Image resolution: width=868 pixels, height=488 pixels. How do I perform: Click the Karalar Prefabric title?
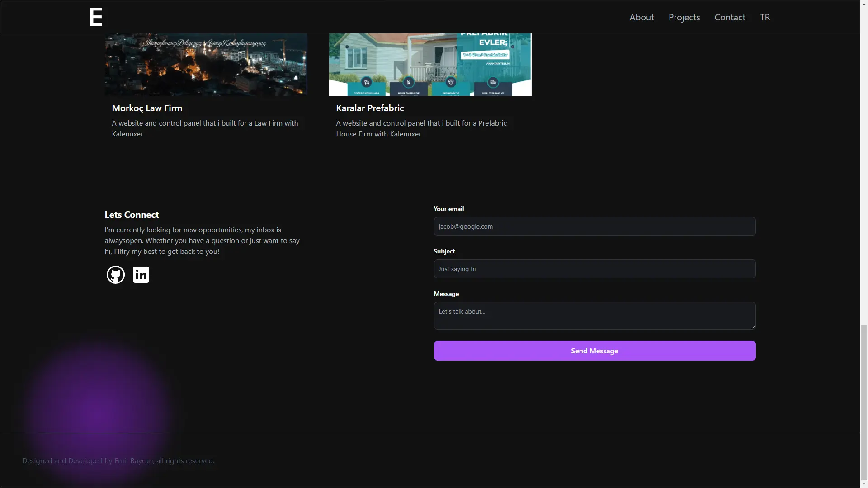tap(370, 108)
